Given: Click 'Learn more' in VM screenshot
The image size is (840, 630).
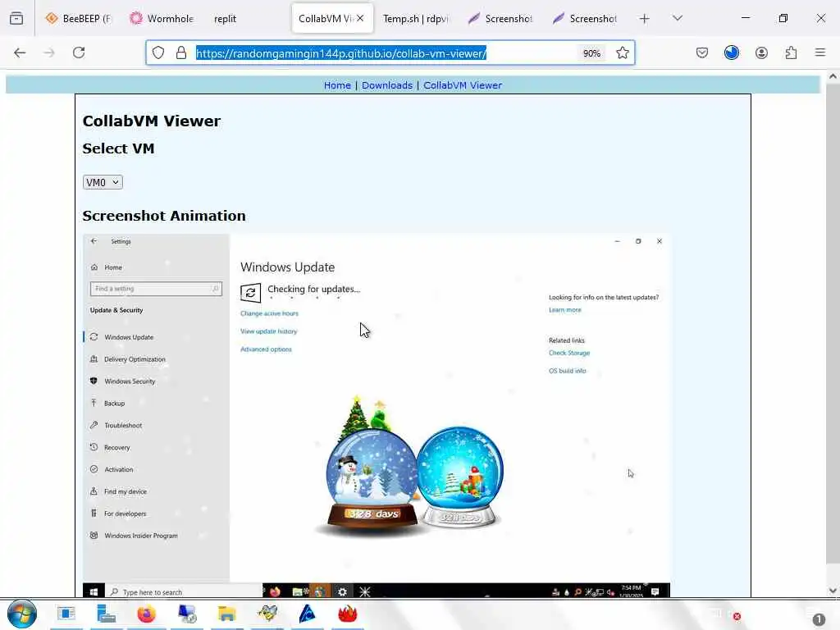Looking at the screenshot, I should point(564,309).
